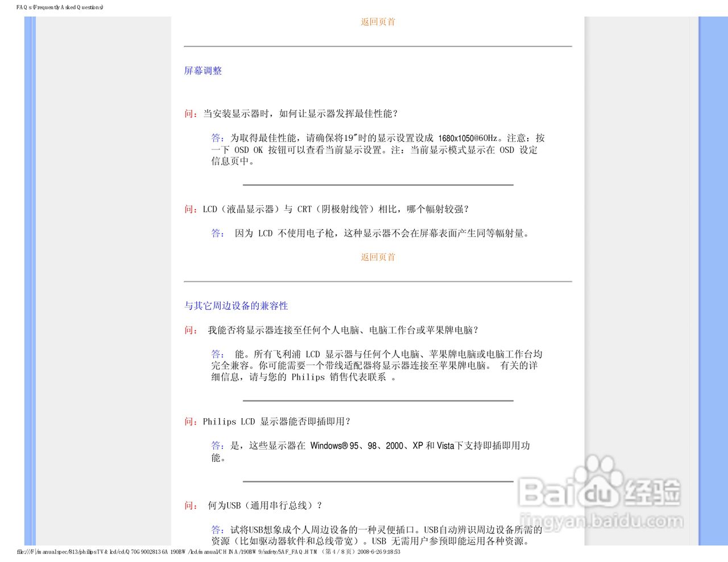Click answer 因为 LCD 不使用电子枪
Viewport: 728px width, 562px height.
pos(382,233)
